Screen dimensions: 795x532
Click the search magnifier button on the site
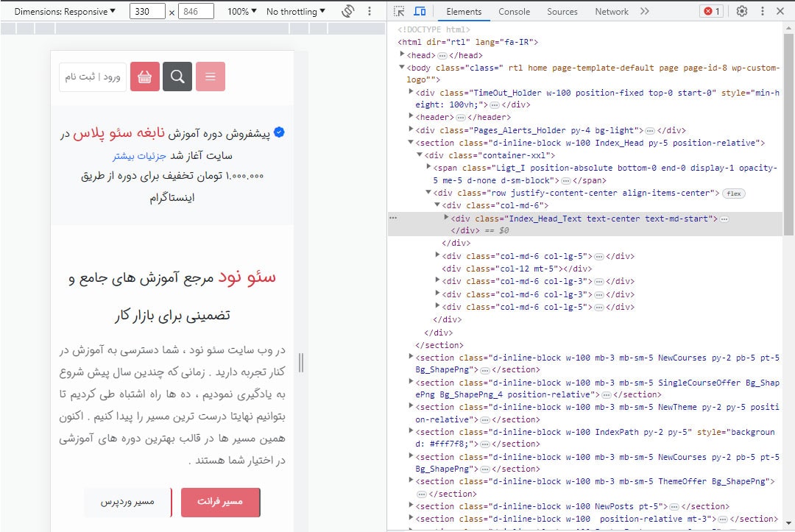click(177, 77)
